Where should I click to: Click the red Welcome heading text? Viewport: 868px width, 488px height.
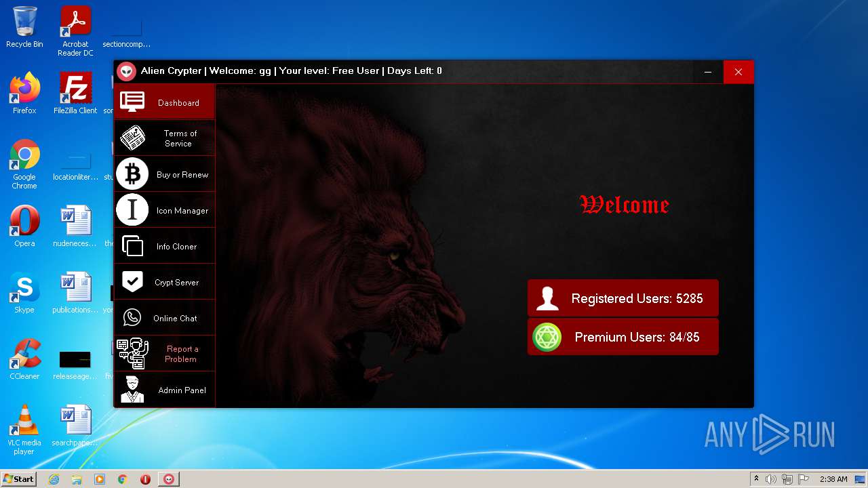click(625, 204)
